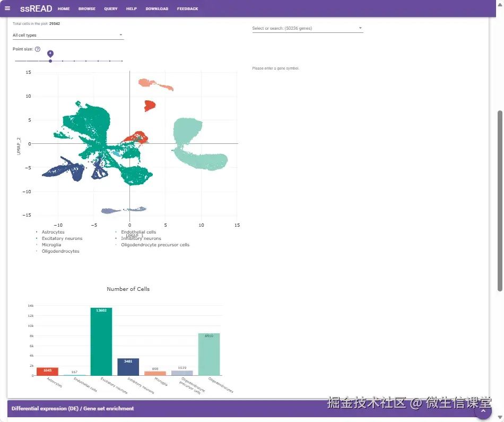Click the Endothelial cells bar label 167
This screenshot has height=422, width=504.
(74, 372)
